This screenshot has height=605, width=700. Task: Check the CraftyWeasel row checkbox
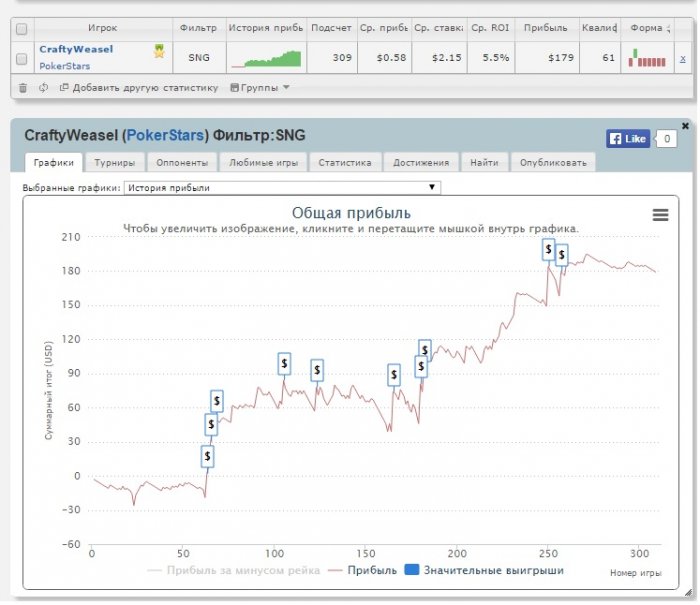pos(21,59)
